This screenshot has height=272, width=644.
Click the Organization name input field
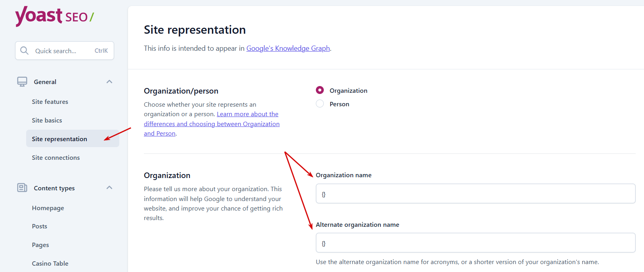[x=476, y=193]
